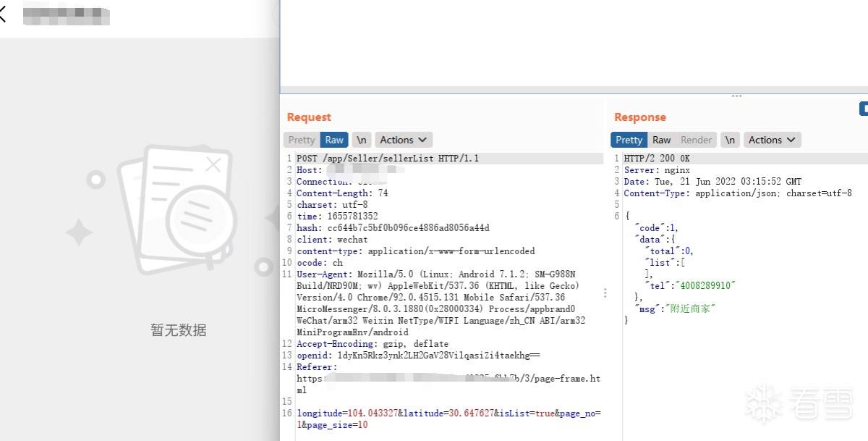
Task: Switch Request view to Pretty tab
Action: pyautogui.click(x=302, y=140)
